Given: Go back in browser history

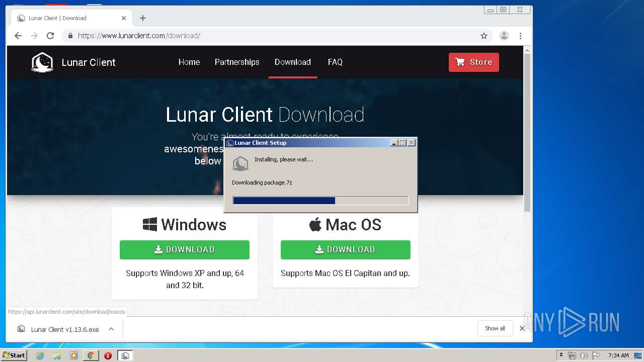Looking at the screenshot, I should (18, 36).
